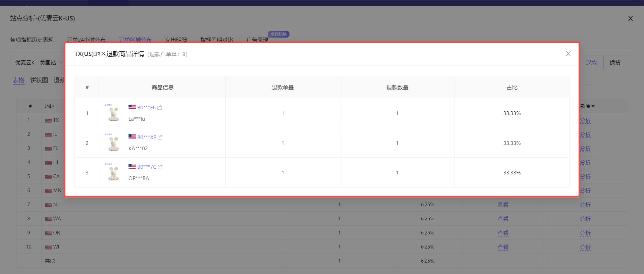The height and width of the screenshot is (274, 644).
Task: Click the 其他 row label
Action: 50,261
